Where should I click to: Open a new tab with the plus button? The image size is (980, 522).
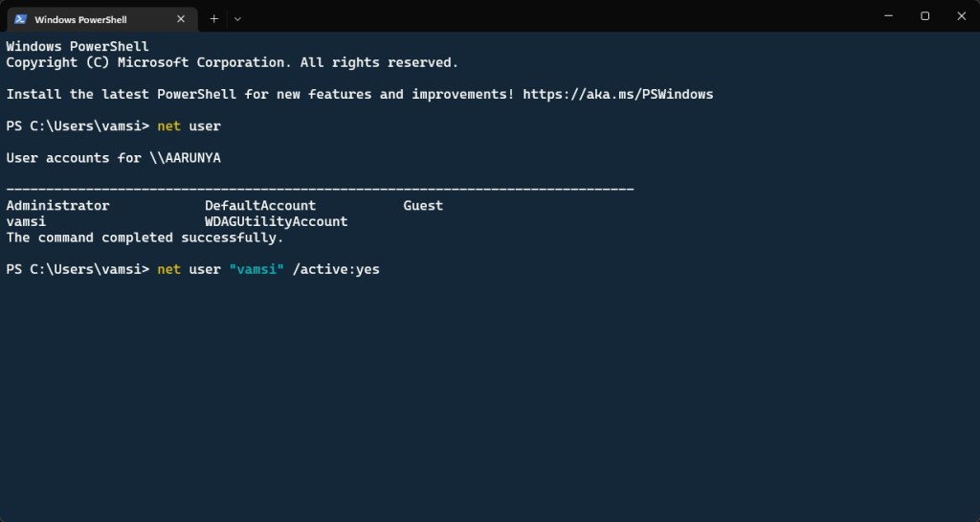[x=213, y=18]
